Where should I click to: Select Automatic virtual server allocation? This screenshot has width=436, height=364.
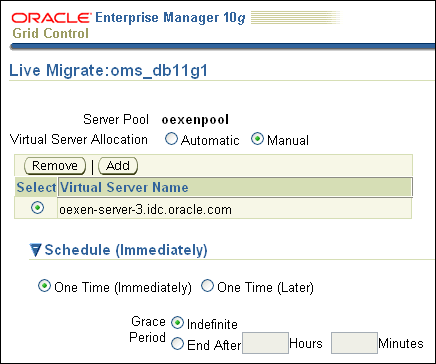pos(171,139)
